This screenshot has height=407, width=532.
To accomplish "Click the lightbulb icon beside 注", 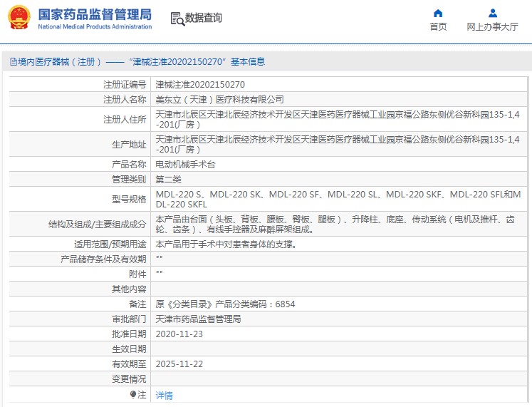I will pos(133,394).
